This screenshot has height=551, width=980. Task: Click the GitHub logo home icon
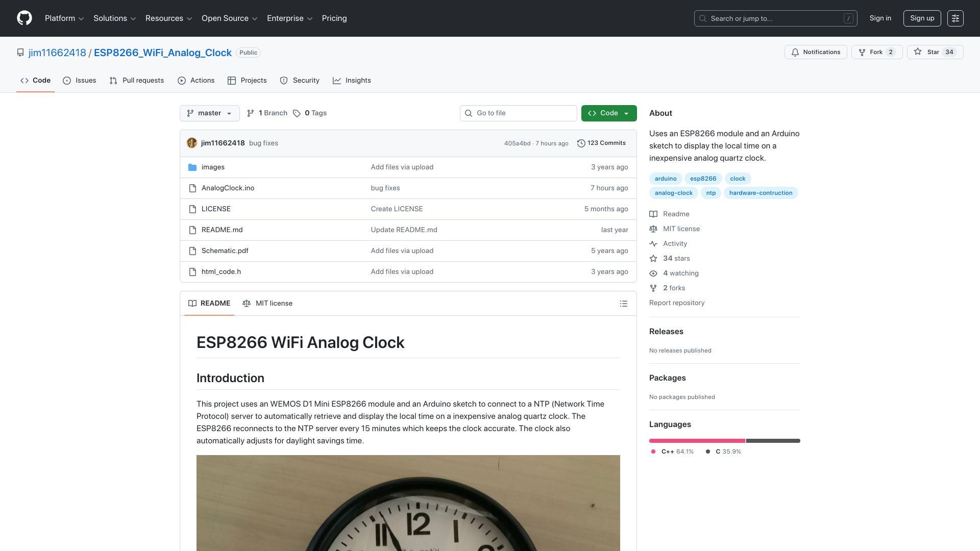[24, 18]
